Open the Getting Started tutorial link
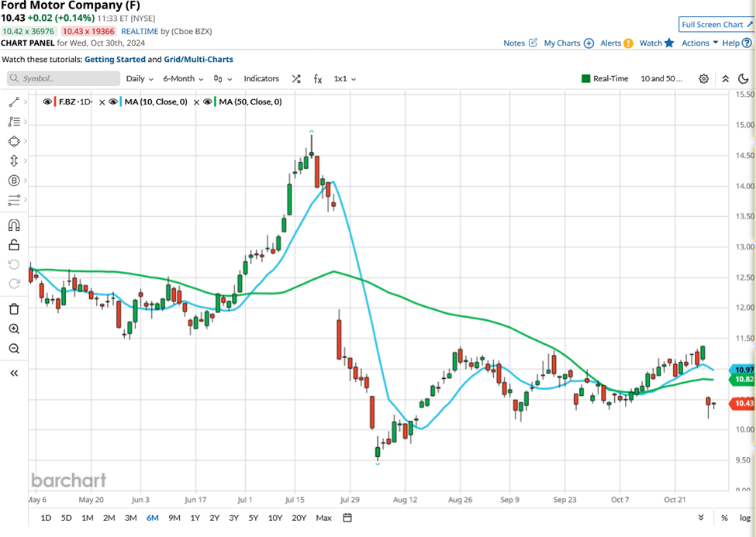Screen dimensions: 756x537 pyautogui.click(x=115, y=59)
